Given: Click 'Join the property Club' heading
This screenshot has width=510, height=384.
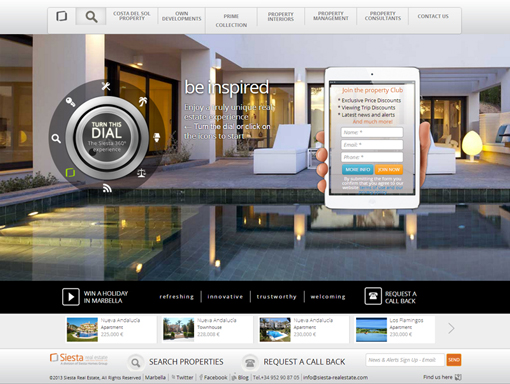Looking at the screenshot, I should point(372,90).
